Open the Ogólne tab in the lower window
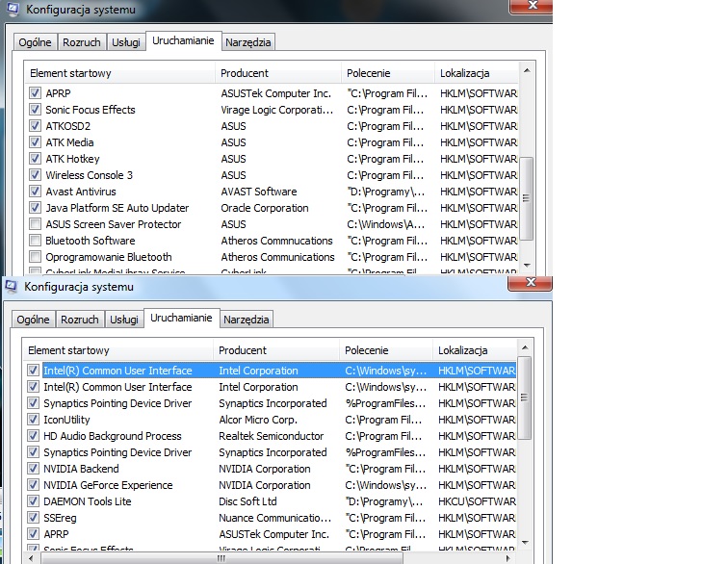728x564 pixels. pos(33,320)
